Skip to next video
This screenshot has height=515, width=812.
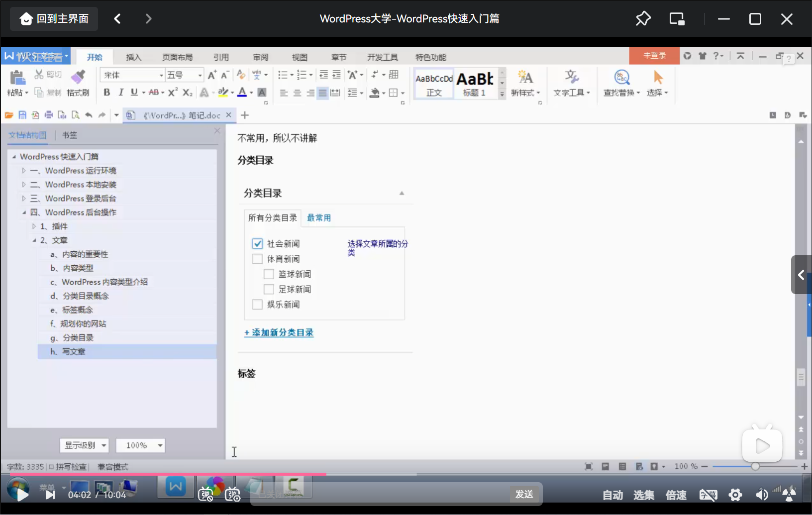50,495
